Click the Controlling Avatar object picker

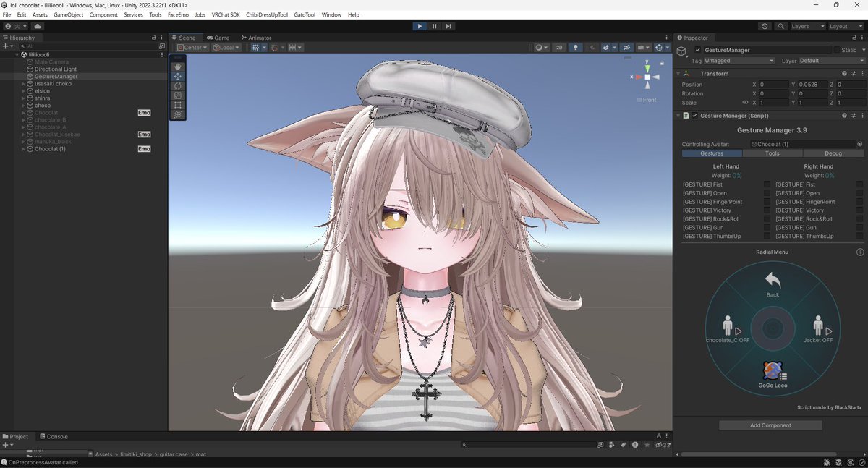coord(860,144)
